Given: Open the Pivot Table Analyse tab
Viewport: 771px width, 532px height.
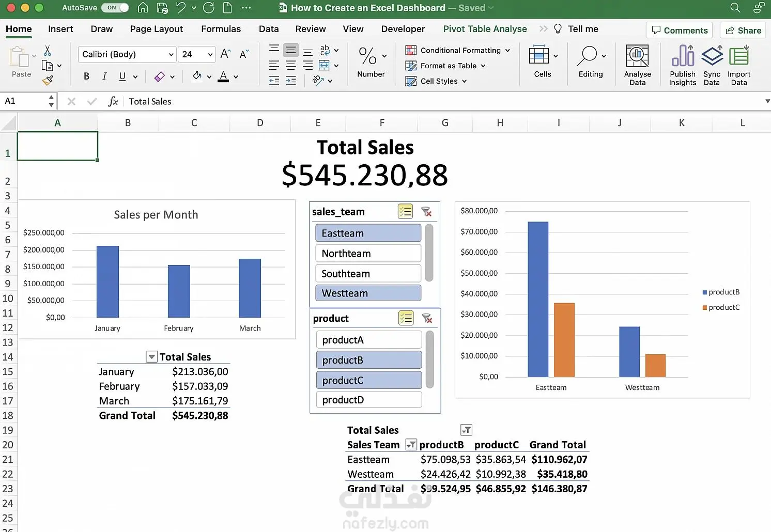Looking at the screenshot, I should (485, 29).
